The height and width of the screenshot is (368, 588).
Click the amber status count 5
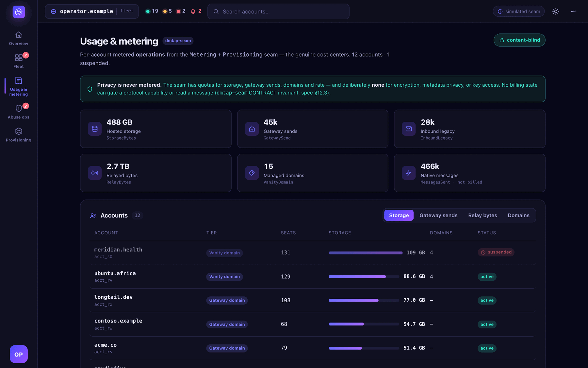point(167,11)
